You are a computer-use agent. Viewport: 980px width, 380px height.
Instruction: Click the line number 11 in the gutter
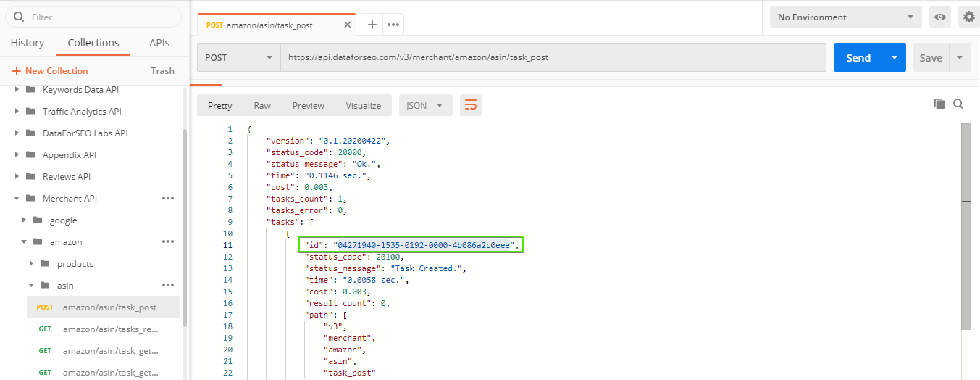[x=228, y=245]
